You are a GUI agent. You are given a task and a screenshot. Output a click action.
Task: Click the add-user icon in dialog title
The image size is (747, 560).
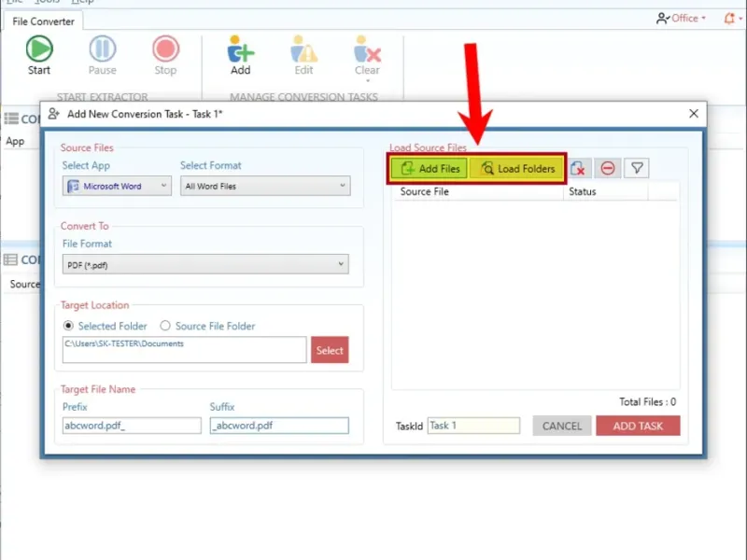[54, 114]
